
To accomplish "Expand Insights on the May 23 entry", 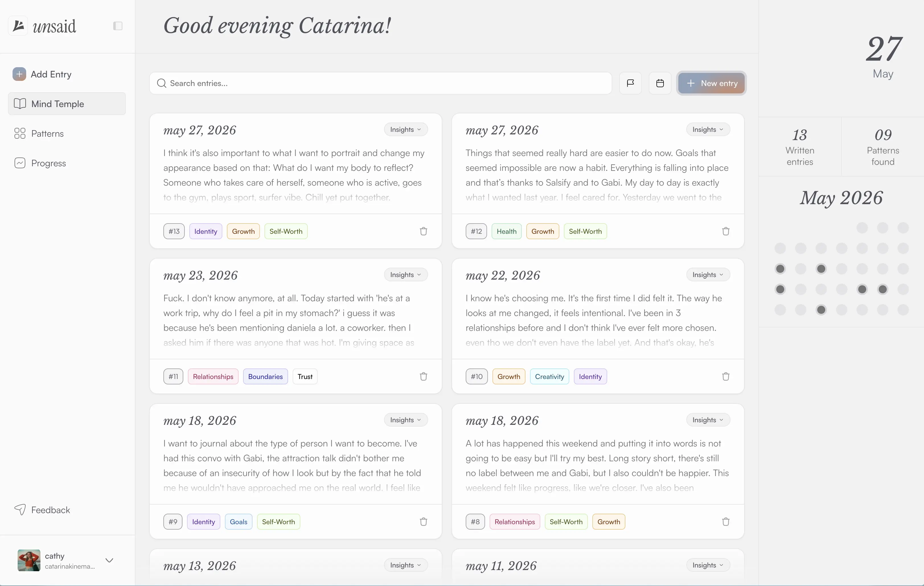I will (406, 275).
